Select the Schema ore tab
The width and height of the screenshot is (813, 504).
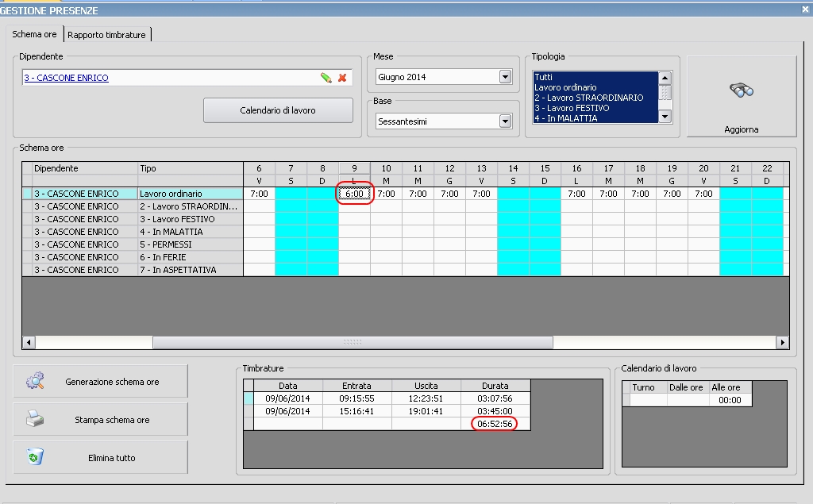coord(34,35)
